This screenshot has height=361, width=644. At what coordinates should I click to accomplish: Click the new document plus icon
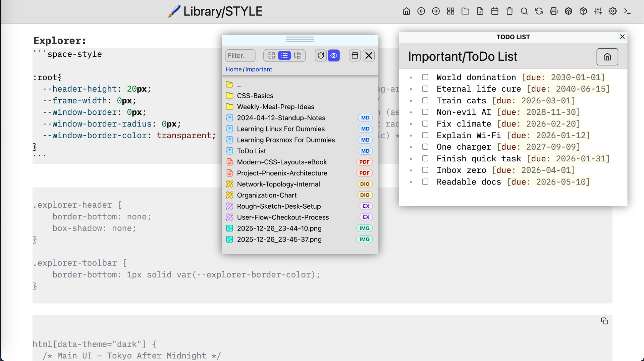pyautogui.click(x=480, y=11)
